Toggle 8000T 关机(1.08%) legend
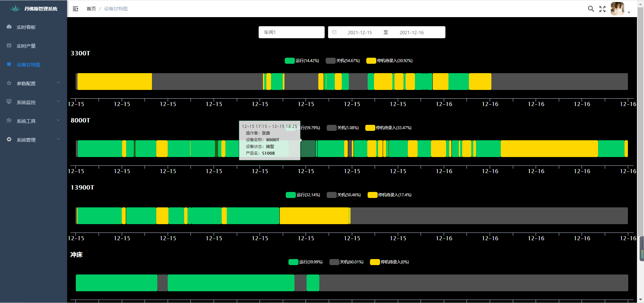 tap(342, 128)
